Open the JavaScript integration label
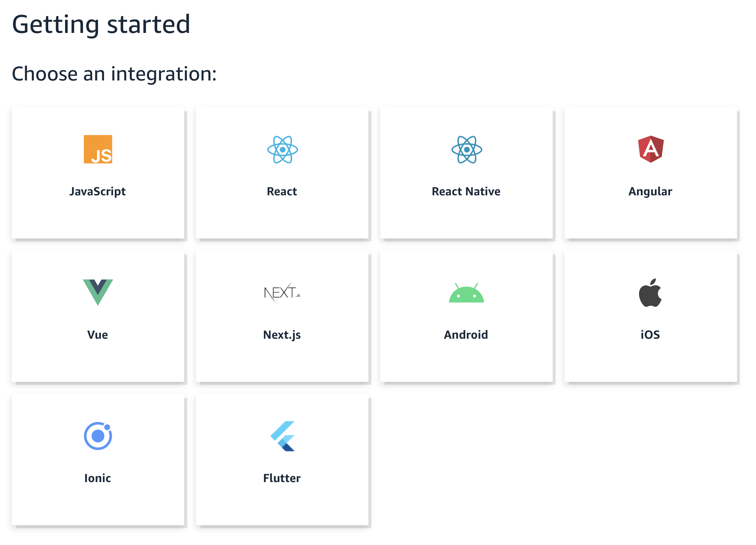Screen dimensions: 756x545 (x=98, y=191)
